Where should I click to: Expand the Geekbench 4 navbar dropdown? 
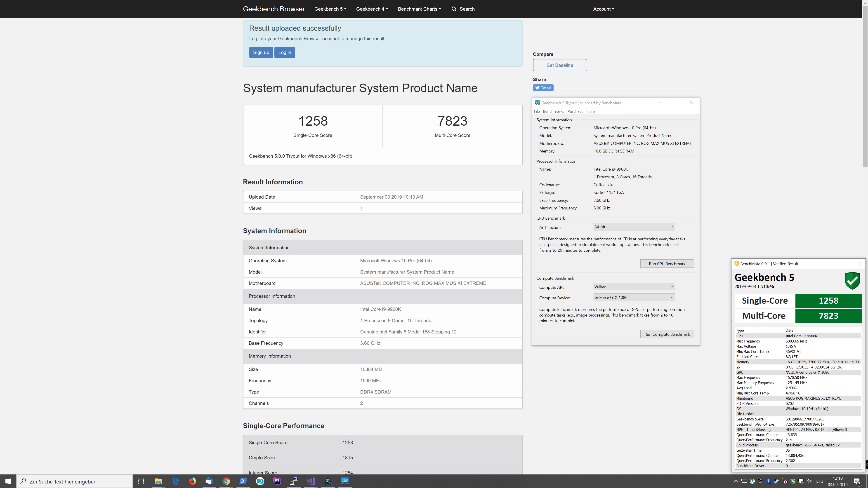[x=372, y=9]
